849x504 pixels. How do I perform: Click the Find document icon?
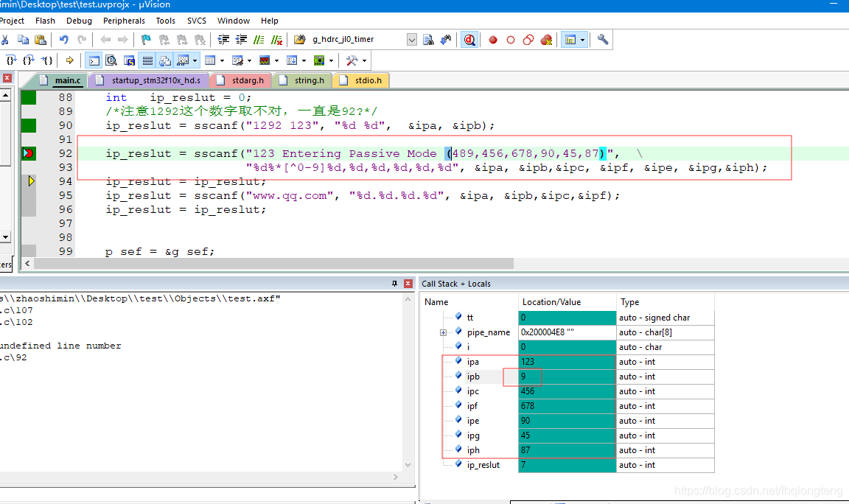[428, 40]
